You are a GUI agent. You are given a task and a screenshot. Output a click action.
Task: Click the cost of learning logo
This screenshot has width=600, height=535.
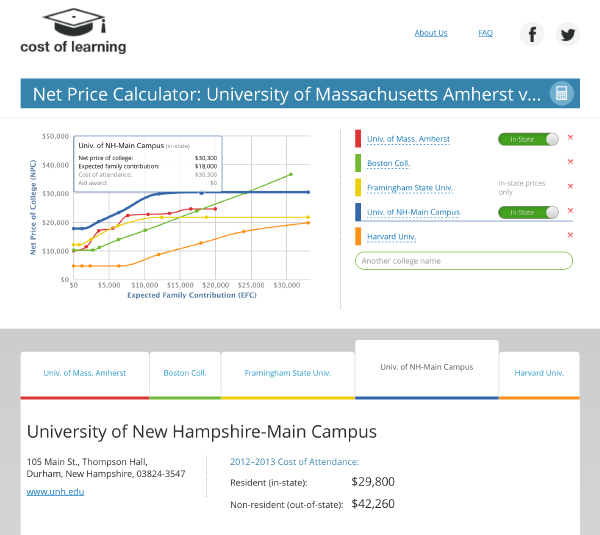pos(73,32)
